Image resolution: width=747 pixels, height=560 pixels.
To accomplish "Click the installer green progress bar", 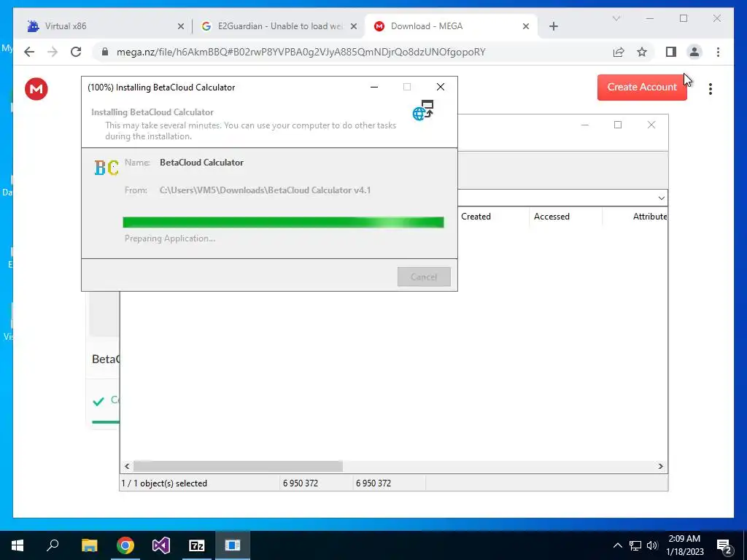I will point(283,222).
